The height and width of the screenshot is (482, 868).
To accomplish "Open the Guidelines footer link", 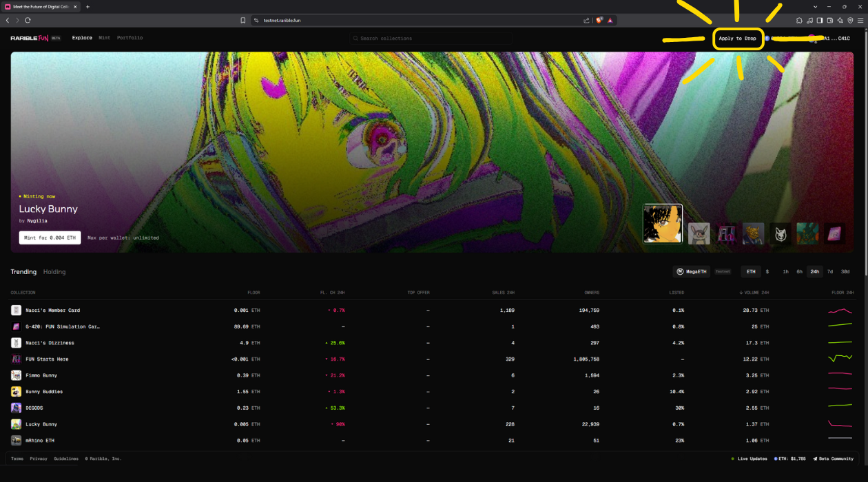I will [x=66, y=459].
